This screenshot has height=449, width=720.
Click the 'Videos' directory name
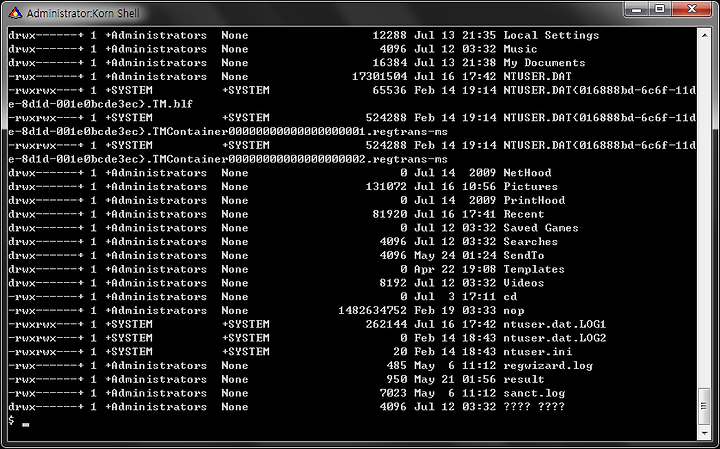tap(523, 283)
